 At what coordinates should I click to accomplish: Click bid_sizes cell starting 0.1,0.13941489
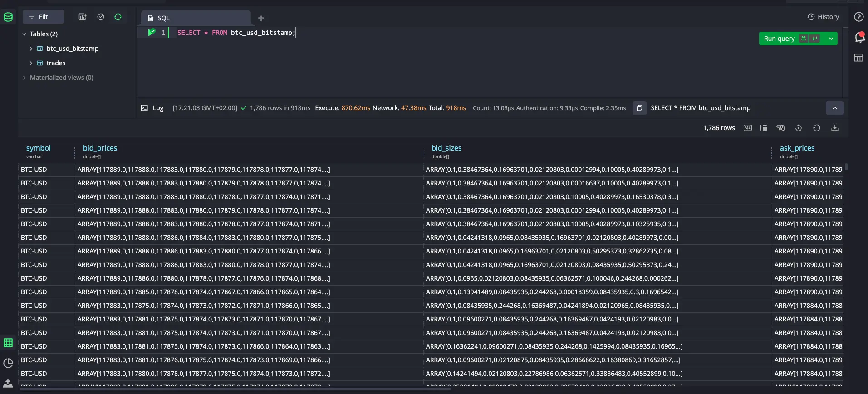[597, 292]
